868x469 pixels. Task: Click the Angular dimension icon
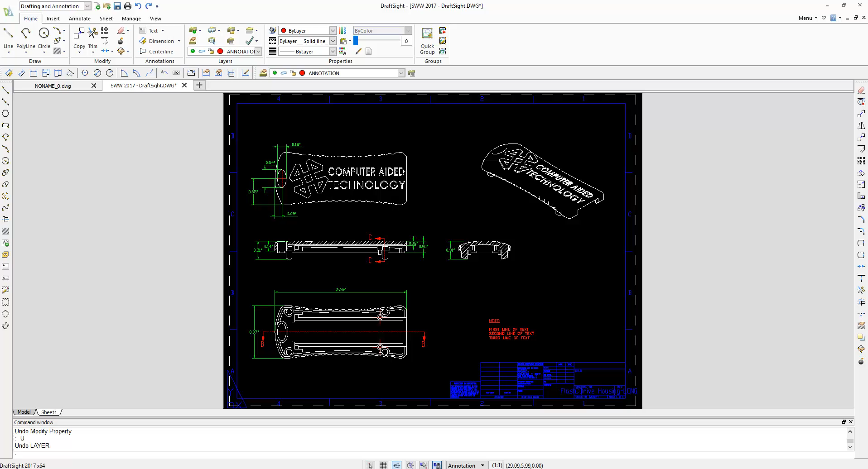[x=124, y=73]
